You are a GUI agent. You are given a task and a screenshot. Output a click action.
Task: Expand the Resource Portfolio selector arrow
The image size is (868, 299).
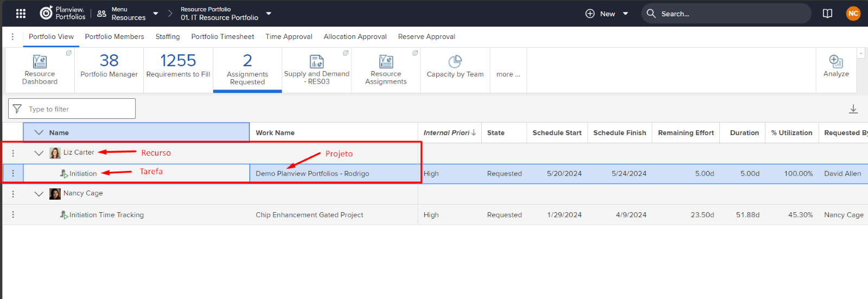coord(269,14)
